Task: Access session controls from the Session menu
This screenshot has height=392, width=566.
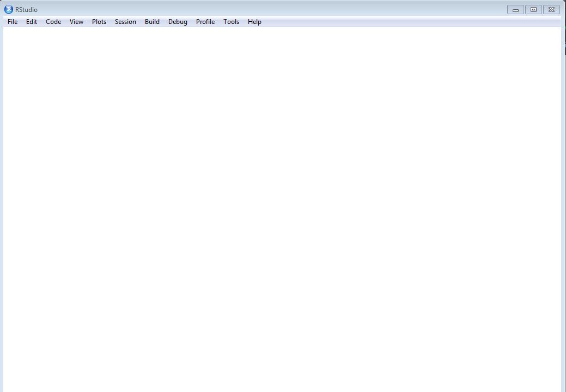Action: 125,22
